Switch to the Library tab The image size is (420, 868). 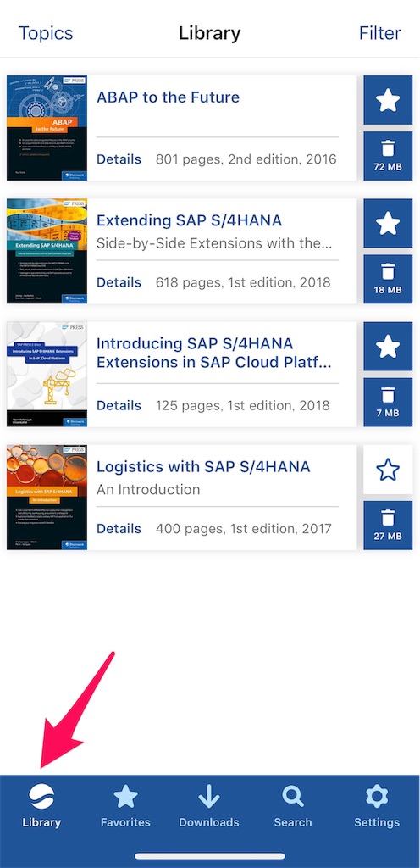click(x=41, y=806)
